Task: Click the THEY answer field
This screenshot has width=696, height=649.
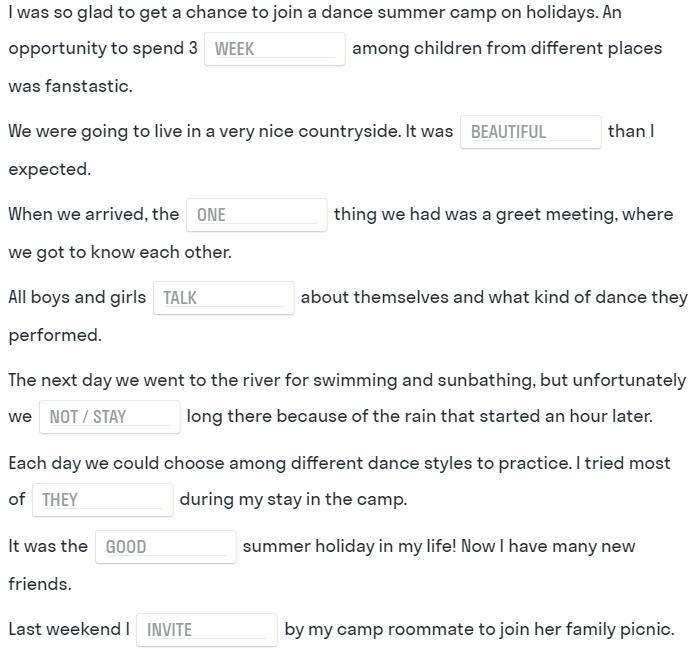Action: pos(103,500)
